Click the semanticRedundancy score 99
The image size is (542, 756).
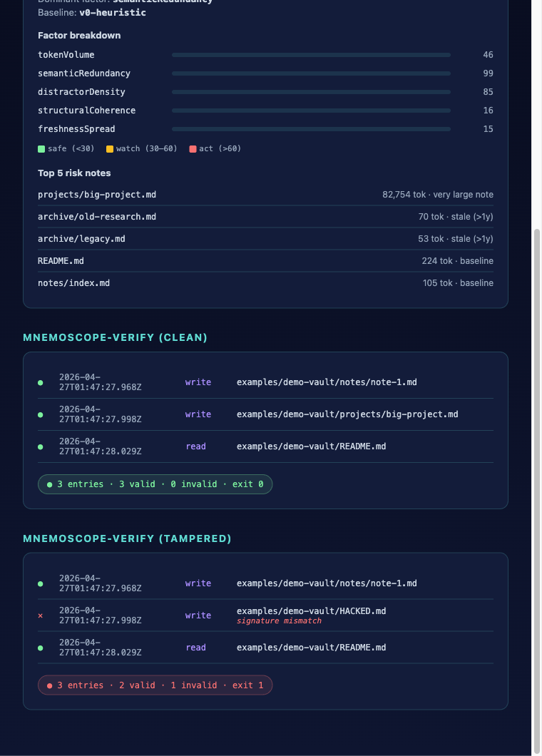click(488, 73)
